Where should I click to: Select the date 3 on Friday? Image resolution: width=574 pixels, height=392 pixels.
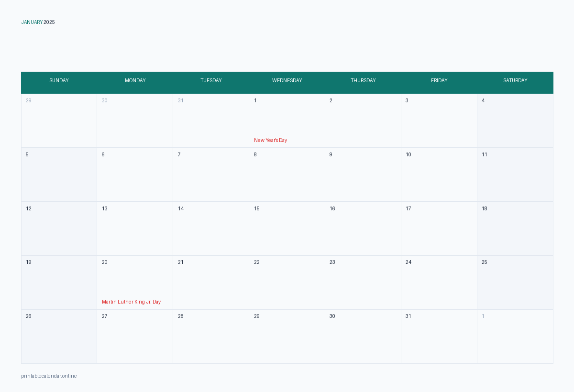pyautogui.click(x=439, y=120)
